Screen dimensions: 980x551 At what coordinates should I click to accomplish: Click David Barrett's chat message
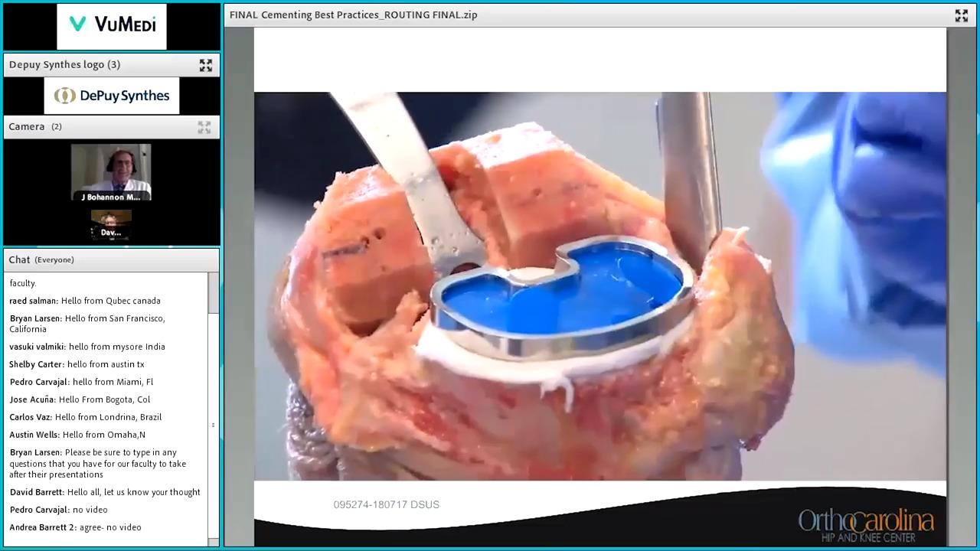pyautogui.click(x=103, y=492)
